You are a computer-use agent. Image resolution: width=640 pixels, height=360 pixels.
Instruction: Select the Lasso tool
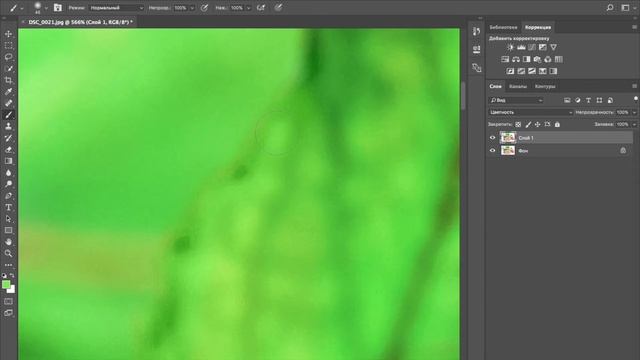tap(8, 57)
